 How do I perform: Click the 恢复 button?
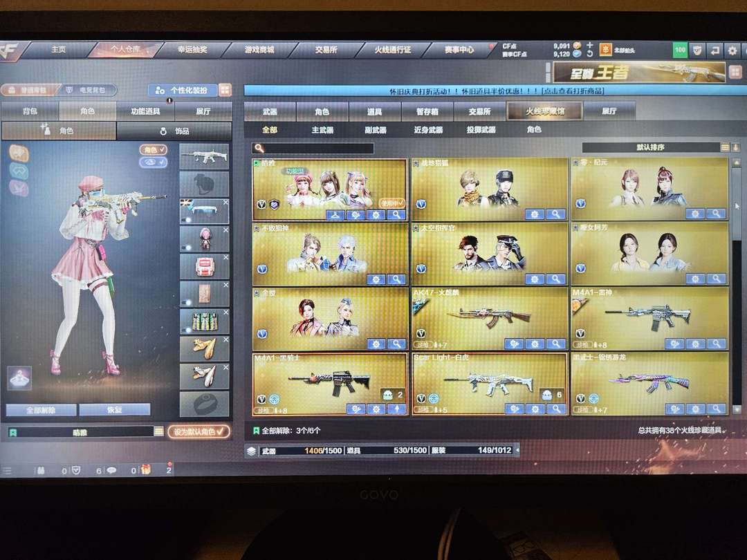click(114, 410)
